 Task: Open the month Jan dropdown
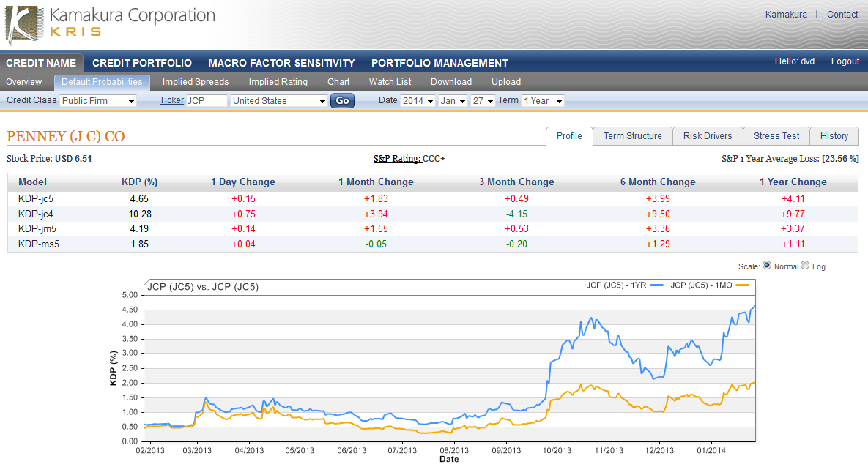(x=453, y=101)
